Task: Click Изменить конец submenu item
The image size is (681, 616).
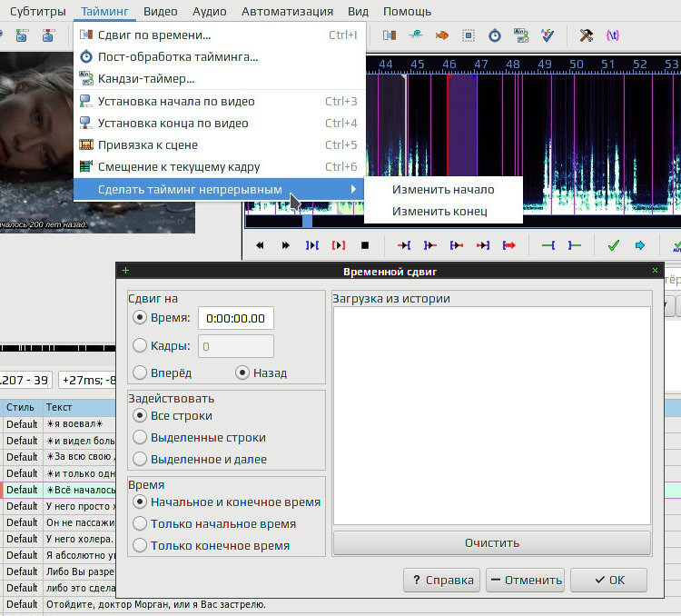Action: point(443,212)
